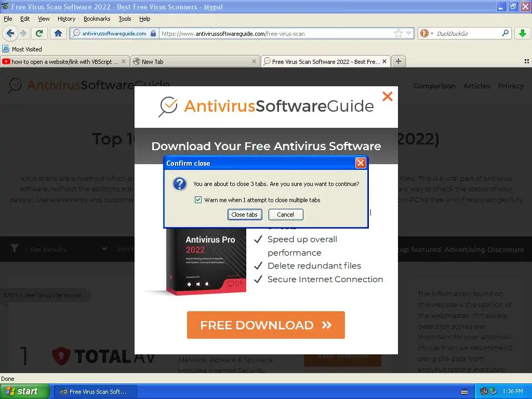Open the Comparison nav link

click(x=434, y=86)
